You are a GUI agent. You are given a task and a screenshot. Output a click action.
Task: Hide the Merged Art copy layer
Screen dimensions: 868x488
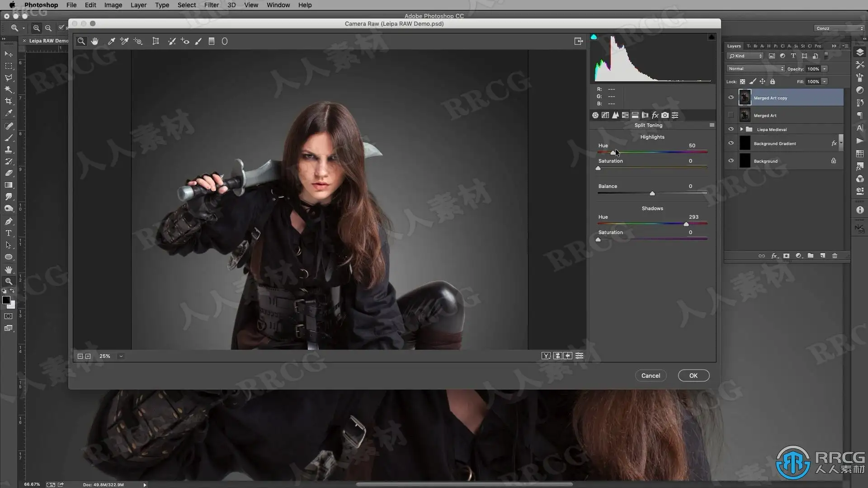(731, 97)
